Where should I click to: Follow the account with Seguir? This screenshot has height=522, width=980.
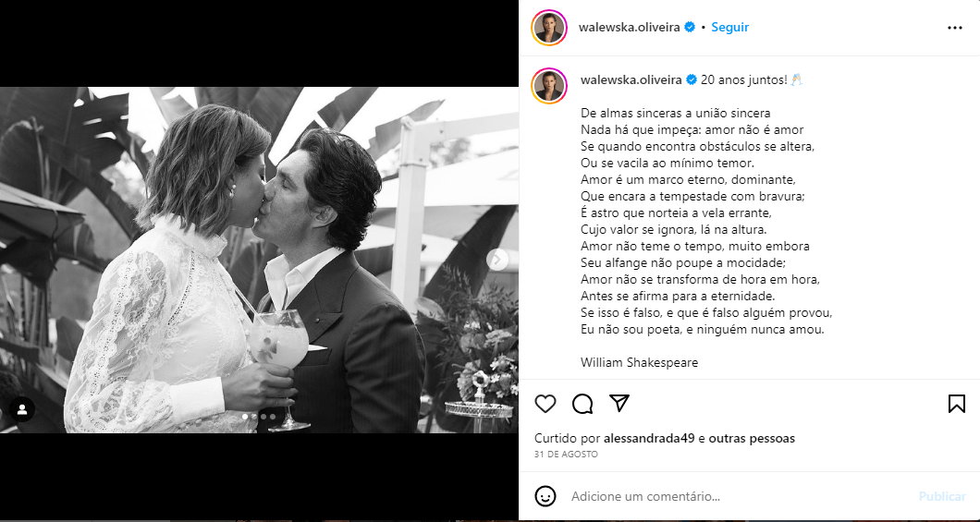(x=729, y=28)
